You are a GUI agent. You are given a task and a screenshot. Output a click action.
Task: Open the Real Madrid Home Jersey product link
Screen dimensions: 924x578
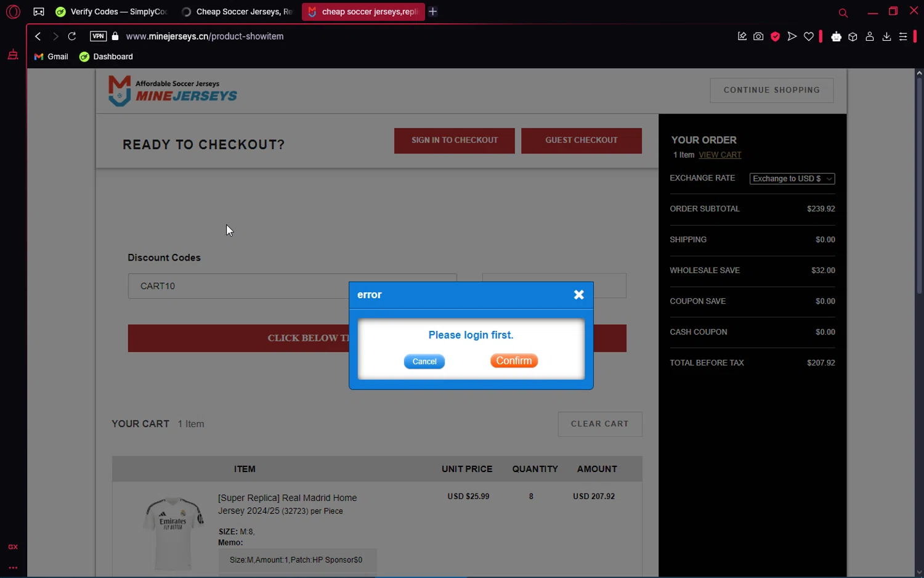(x=287, y=504)
